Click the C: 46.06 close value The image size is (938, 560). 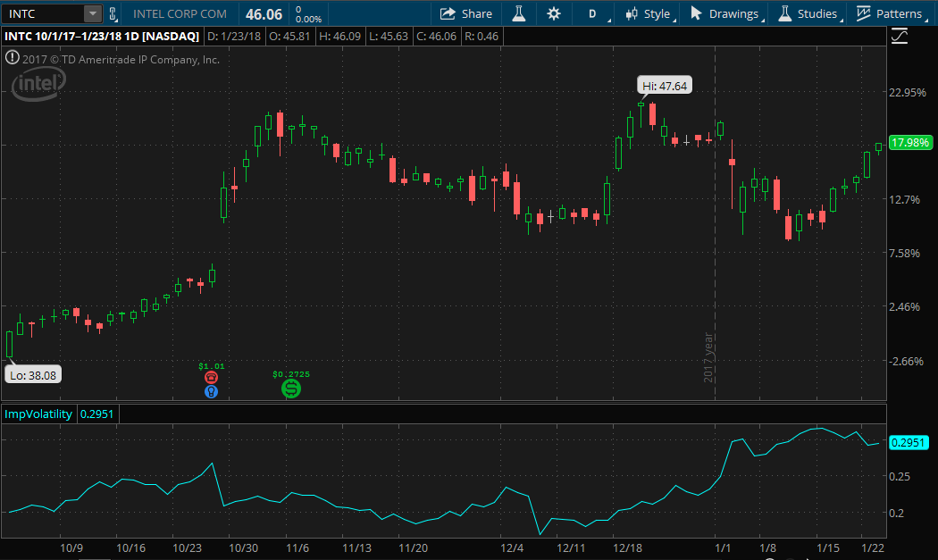[x=436, y=37]
